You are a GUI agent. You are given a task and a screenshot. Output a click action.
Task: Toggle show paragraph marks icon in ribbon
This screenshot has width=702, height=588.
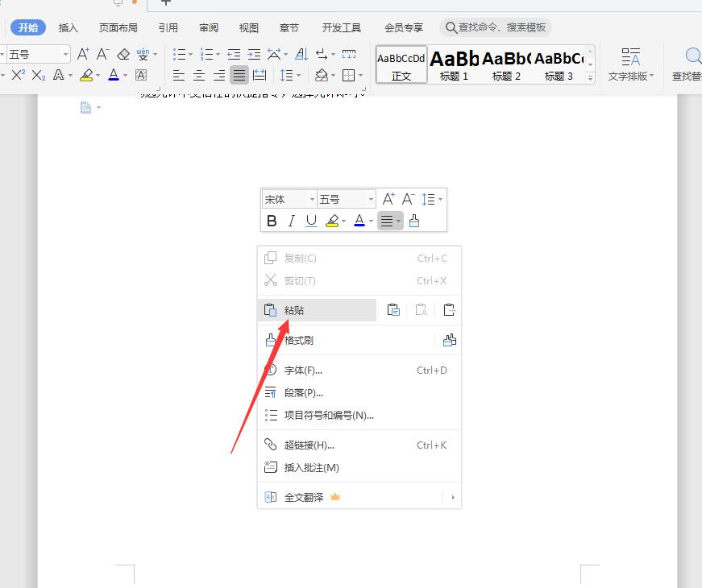[321, 55]
